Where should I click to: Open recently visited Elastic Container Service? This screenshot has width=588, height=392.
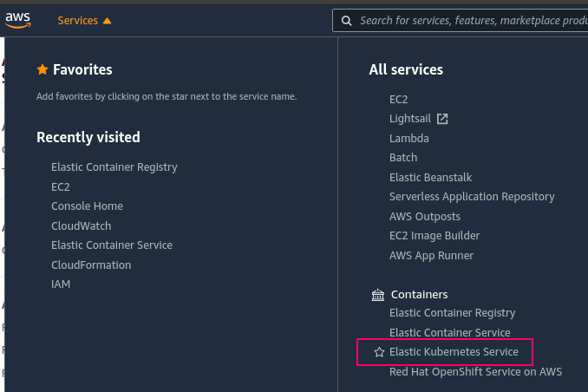(x=112, y=245)
